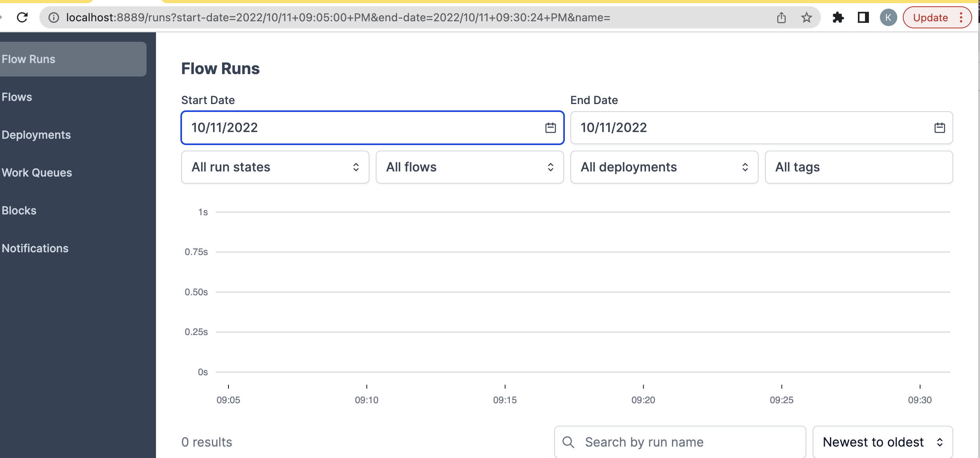Viewport: 980px width, 458px height.
Task: Click the magnifier in the run name search
Action: pos(569,442)
